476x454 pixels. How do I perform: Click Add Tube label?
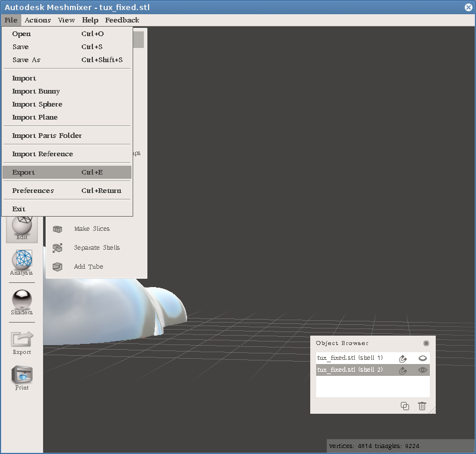[x=88, y=266]
